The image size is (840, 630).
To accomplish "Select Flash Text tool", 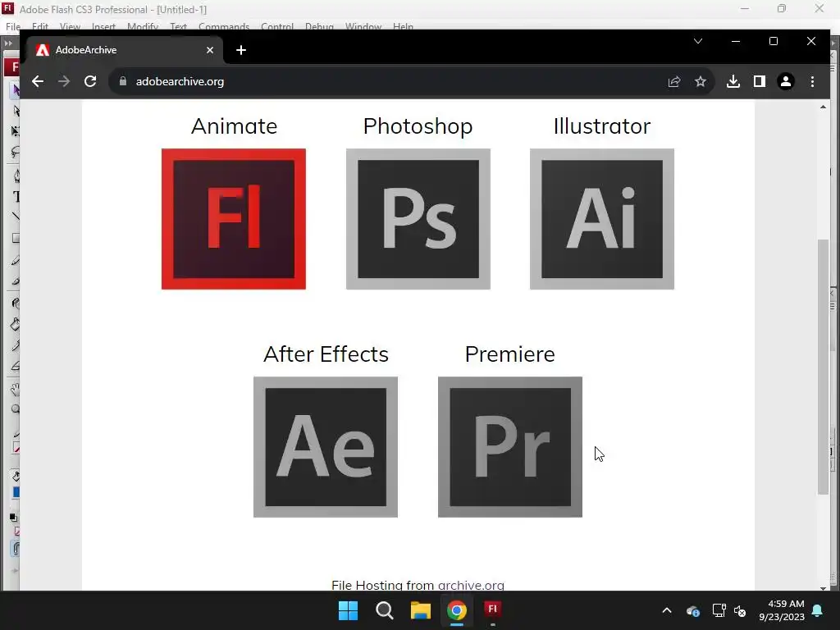I will [16, 197].
